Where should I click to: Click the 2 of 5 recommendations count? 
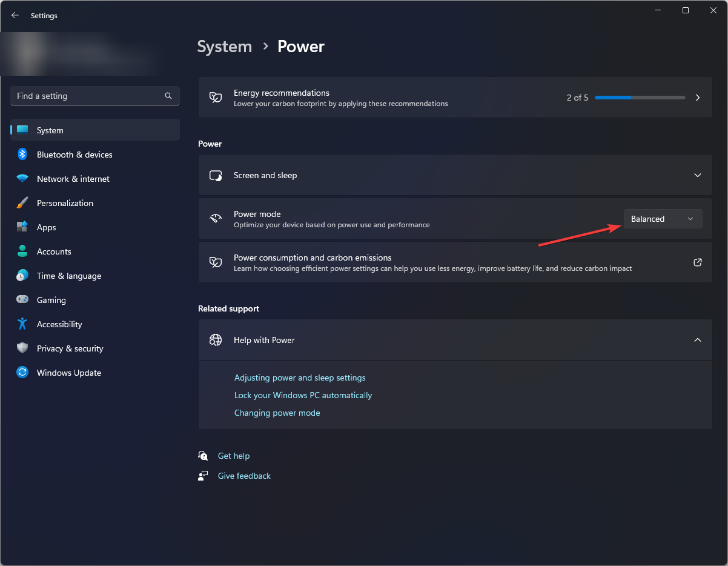click(x=577, y=98)
